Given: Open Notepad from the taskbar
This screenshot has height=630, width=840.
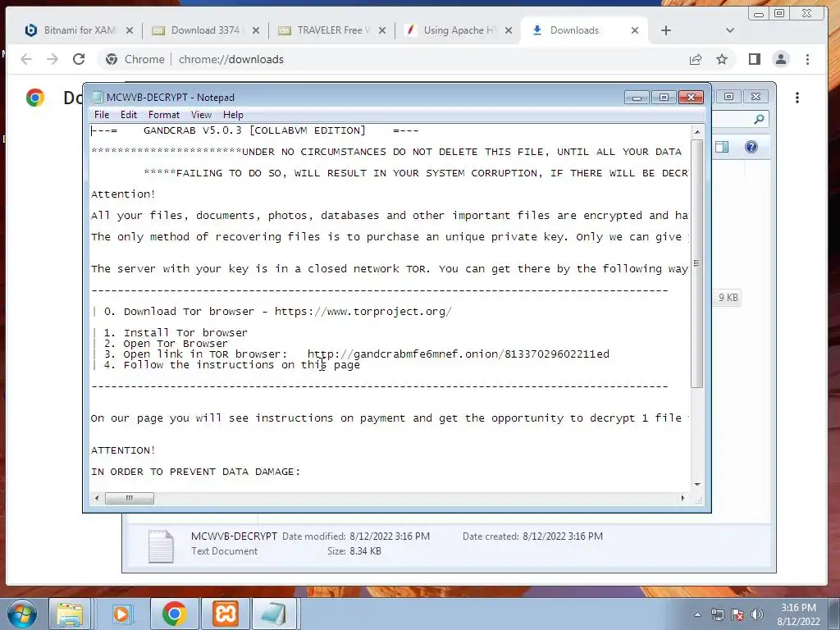Looking at the screenshot, I should pyautogui.click(x=273, y=614).
